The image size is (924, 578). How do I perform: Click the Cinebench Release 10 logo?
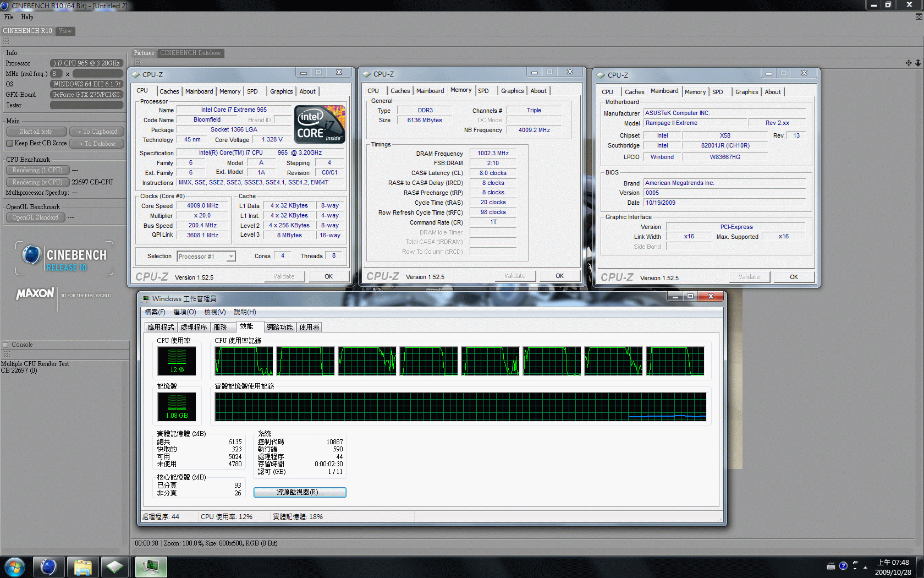(64, 259)
